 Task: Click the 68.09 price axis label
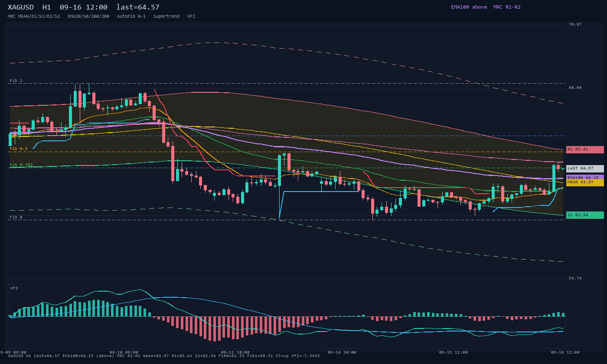(575, 88)
